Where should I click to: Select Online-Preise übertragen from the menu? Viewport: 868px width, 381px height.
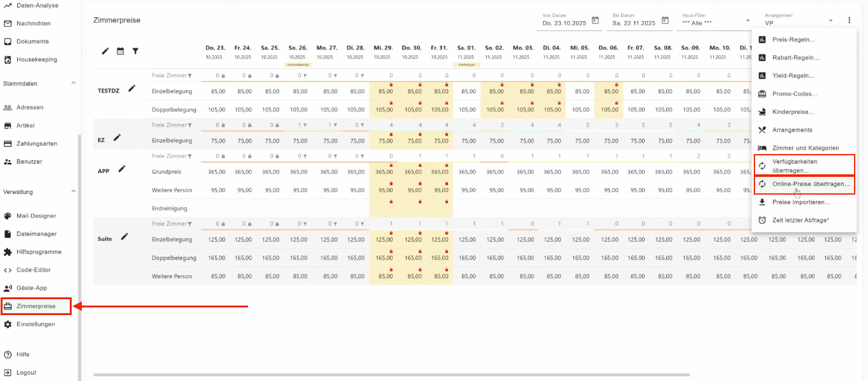click(x=810, y=184)
